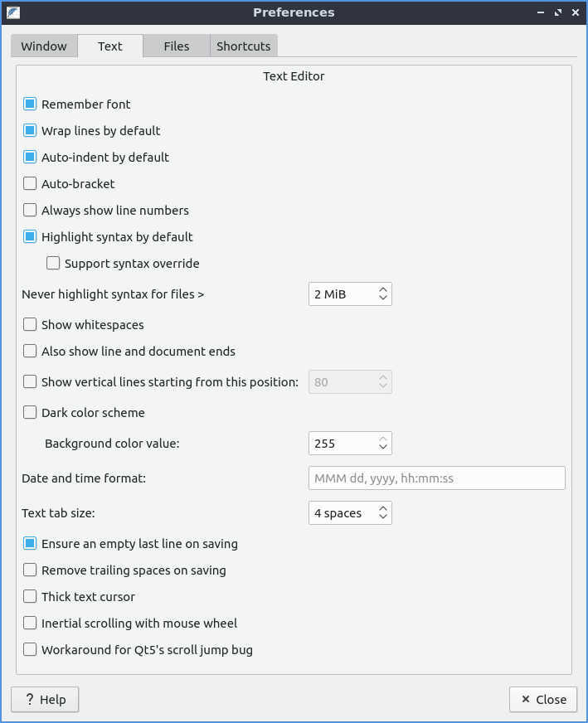Click the X icon on Close button
The image size is (588, 723).
524,700
